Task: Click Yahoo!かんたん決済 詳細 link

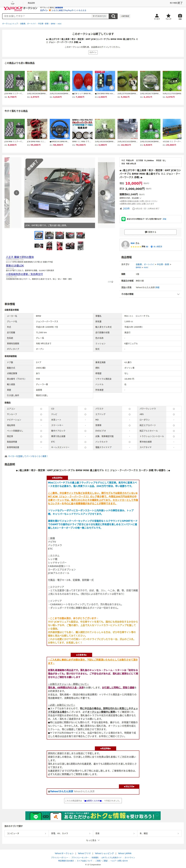Action: tap(157, 287)
